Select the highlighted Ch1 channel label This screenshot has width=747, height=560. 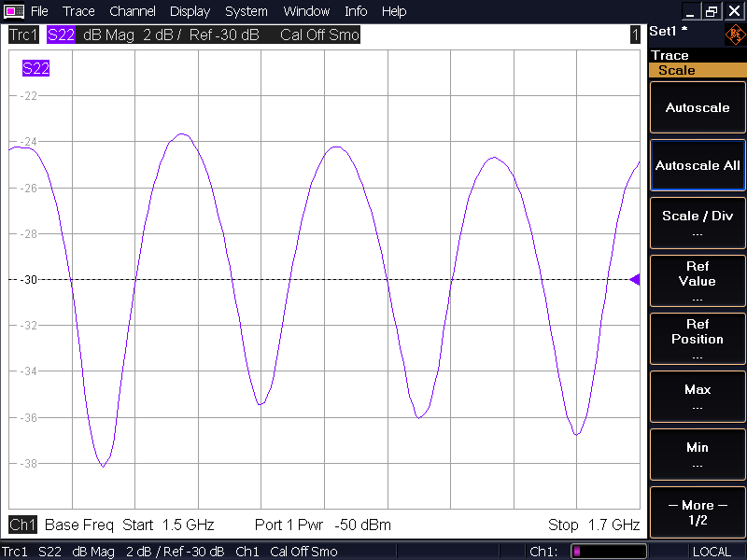point(22,525)
